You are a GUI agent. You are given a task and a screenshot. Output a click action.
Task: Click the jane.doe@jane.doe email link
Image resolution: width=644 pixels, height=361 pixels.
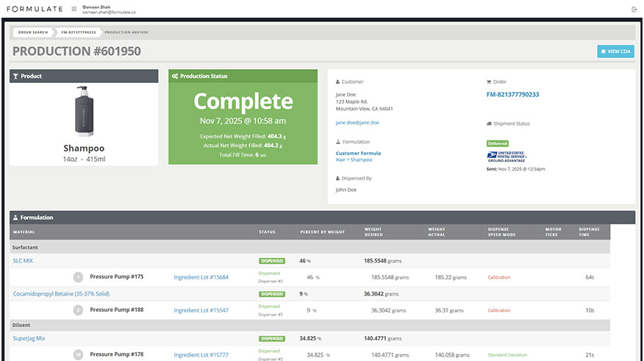pyautogui.click(x=357, y=123)
